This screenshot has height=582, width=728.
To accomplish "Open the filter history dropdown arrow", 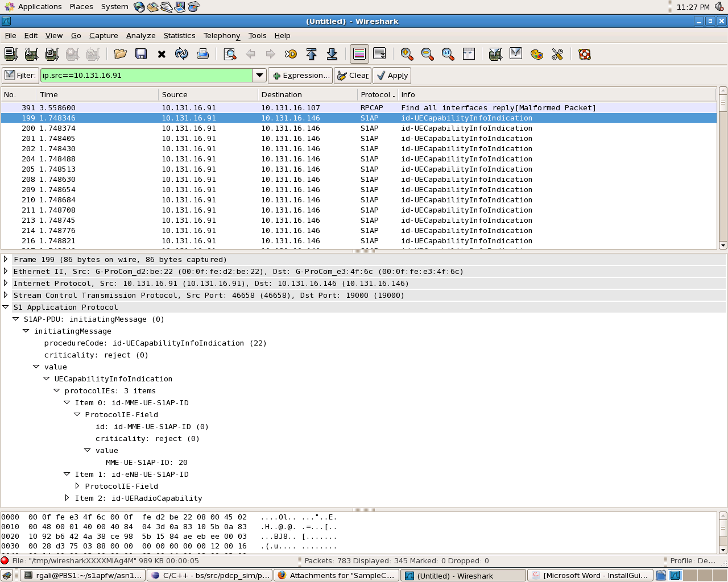I will coord(259,75).
